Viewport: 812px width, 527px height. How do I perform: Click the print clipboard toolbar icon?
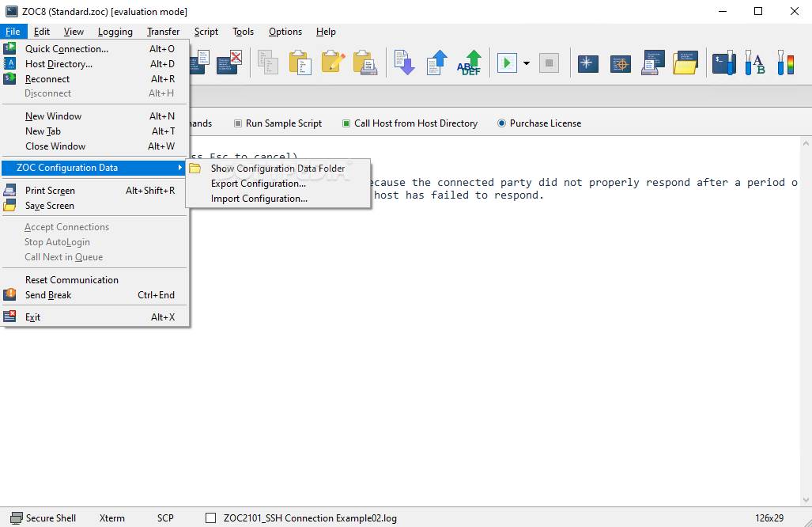tap(365, 63)
